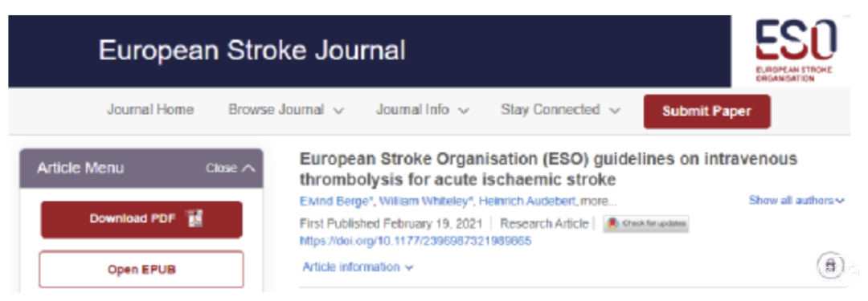Viewport: 868px width, 301px height.
Task: Click the ESO guidelines article title
Action: [x=548, y=169]
